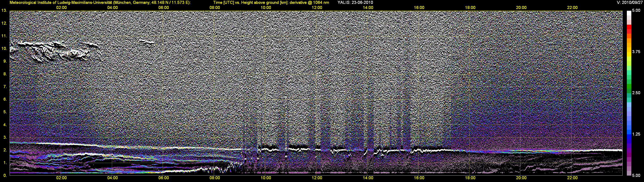Click the 'Meteorological Institute of Ludwig-Maximilians-Universität' title text
644x182 pixels.
point(61,3)
